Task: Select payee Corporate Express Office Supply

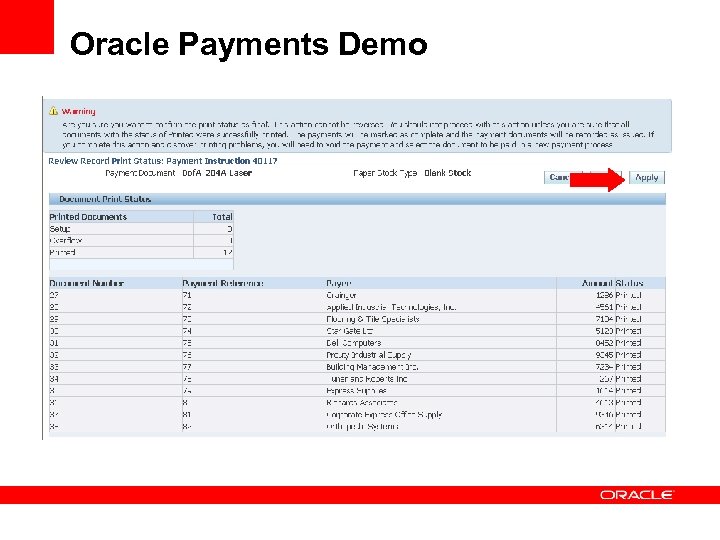Action: tap(384, 415)
